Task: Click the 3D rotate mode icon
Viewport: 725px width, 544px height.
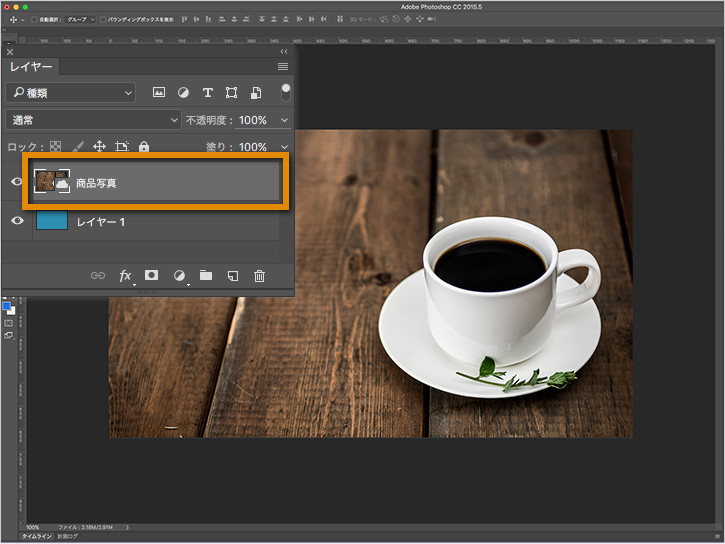Action: point(384,19)
